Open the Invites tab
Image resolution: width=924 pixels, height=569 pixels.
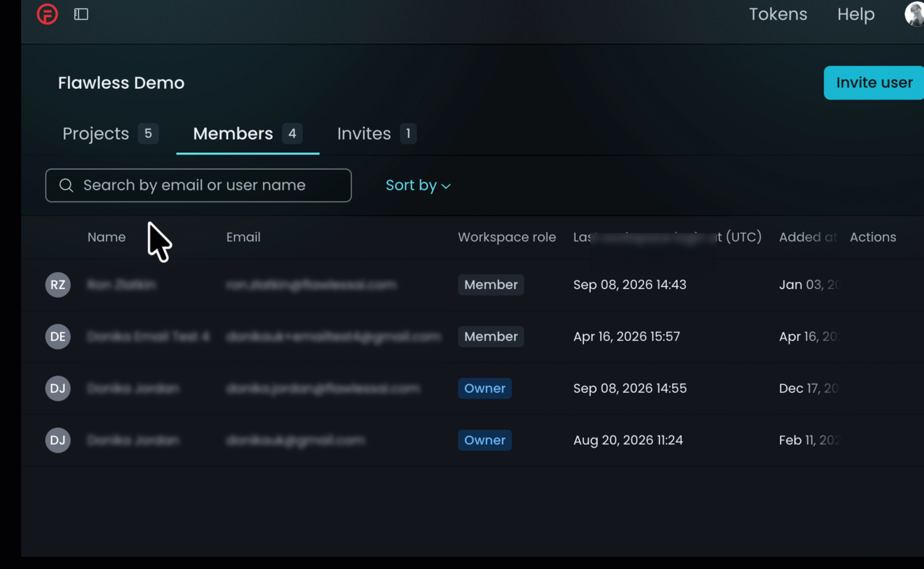pos(376,134)
